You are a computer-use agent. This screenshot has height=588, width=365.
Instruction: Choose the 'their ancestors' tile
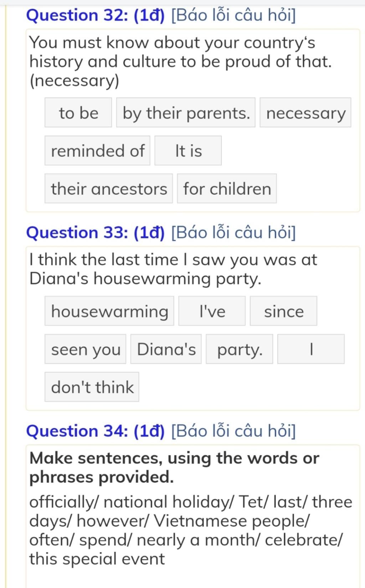(109, 189)
